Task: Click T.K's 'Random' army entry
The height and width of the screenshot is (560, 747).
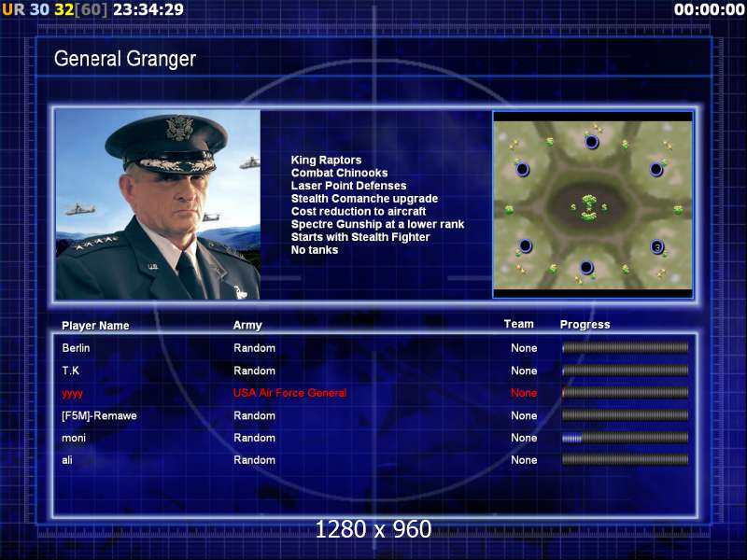Action: point(254,371)
